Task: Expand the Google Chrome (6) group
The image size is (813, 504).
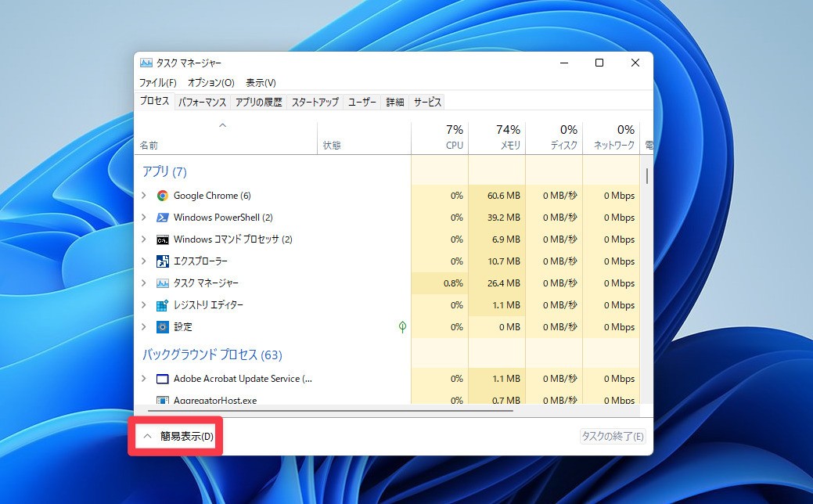Action: 144,196
